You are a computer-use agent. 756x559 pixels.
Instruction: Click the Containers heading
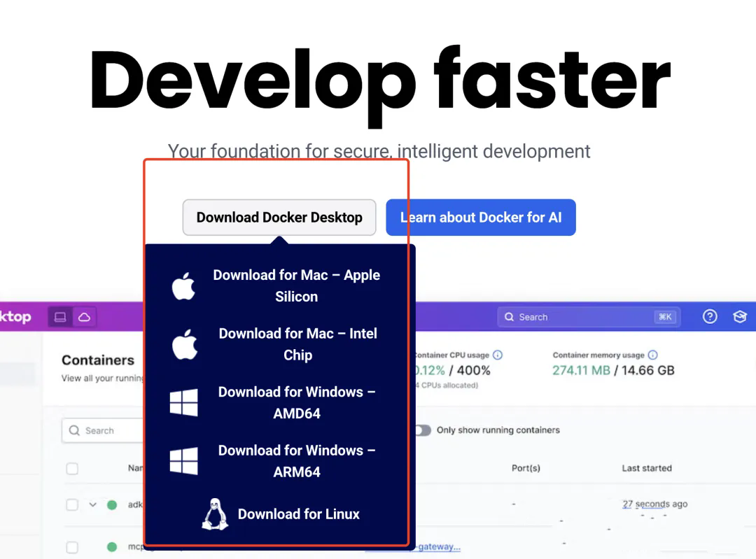tap(98, 360)
